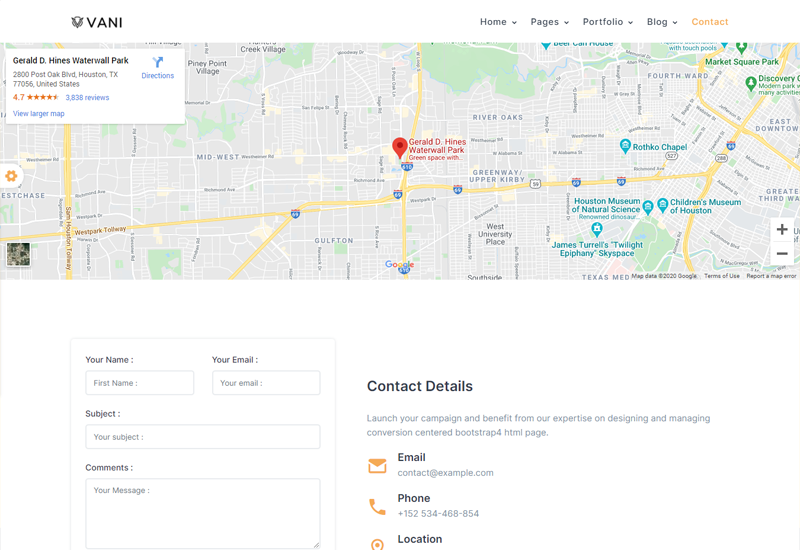
Task: Go to the Contact page
Action: [710, 22]
